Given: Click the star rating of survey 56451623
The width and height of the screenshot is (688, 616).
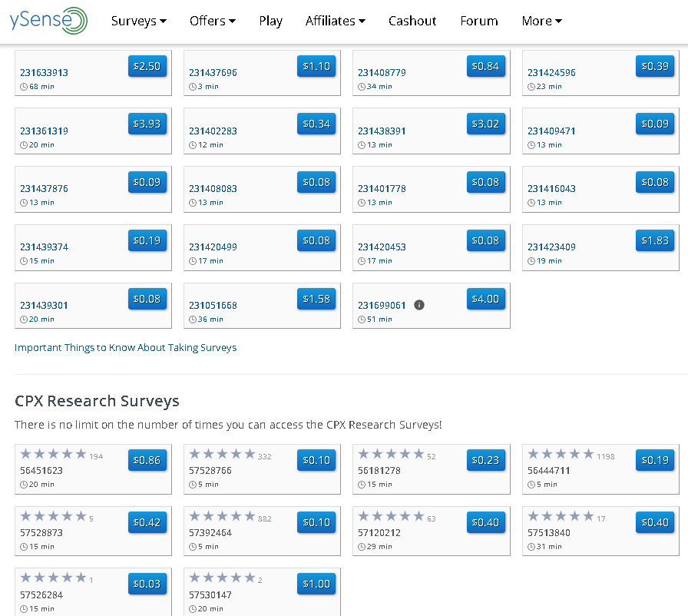Looking at the screenshot, I should pos(51,453).
